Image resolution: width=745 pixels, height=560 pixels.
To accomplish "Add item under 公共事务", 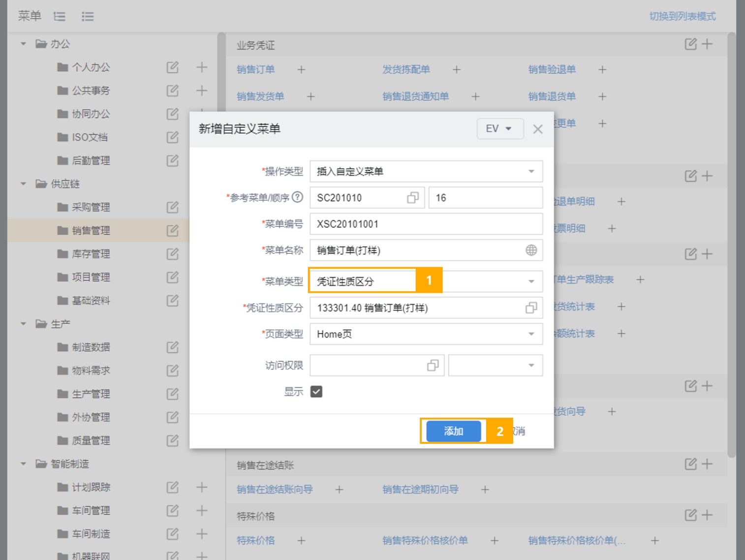I will pos(202,91).
